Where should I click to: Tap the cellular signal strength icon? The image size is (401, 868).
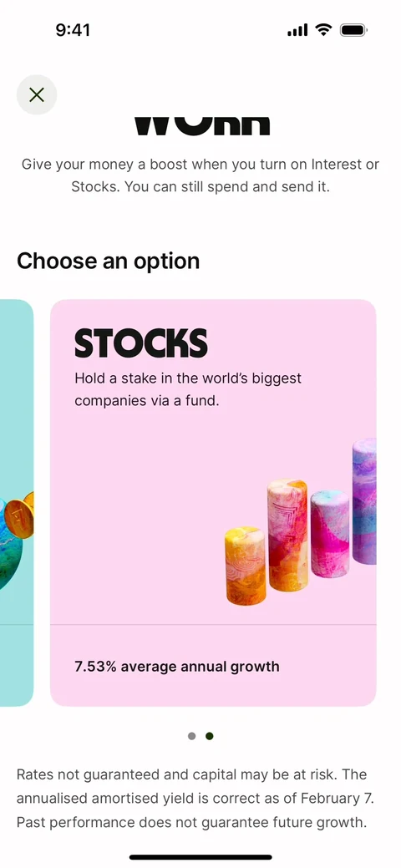(x=297, y=30)
